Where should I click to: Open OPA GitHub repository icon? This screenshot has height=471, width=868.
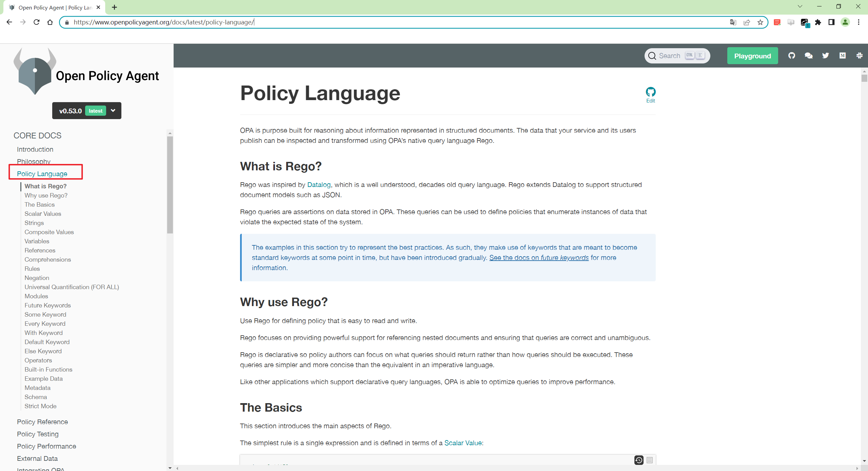click(x=792, y=56)
